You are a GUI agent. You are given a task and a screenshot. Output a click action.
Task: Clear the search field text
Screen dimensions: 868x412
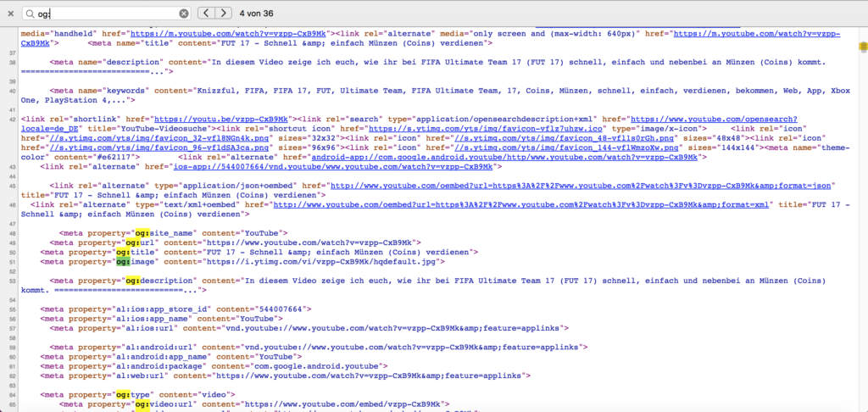184,14
